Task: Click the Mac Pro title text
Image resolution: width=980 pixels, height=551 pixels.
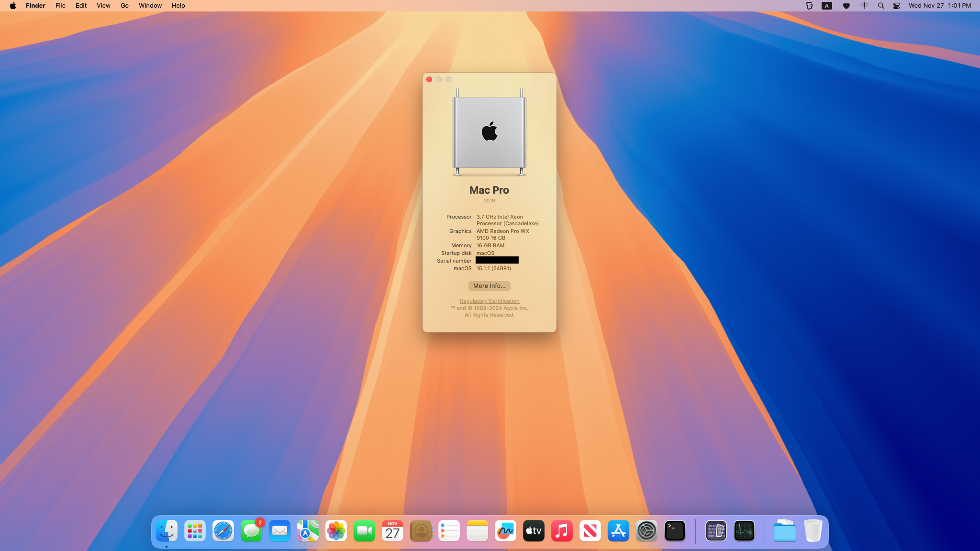Action: [489, 190]
